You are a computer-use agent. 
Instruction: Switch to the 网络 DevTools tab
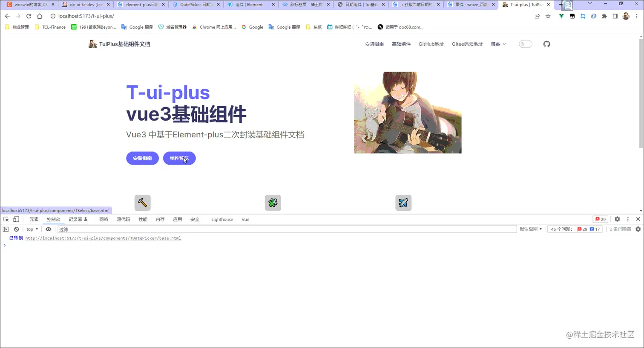pos(103,219)
